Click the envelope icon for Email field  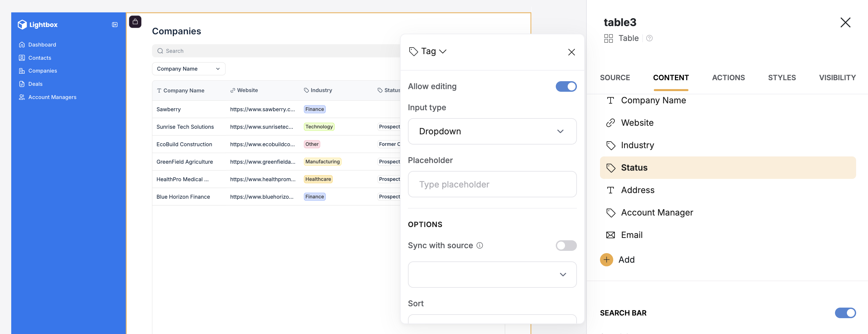click(611, 235)
